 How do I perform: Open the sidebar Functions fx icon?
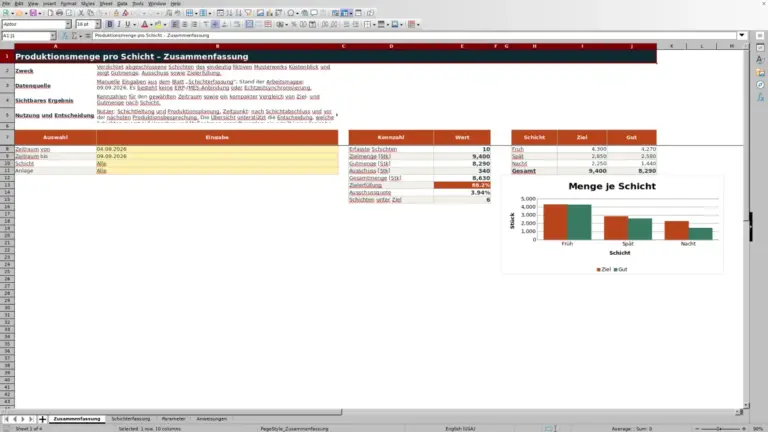point(760,97)
